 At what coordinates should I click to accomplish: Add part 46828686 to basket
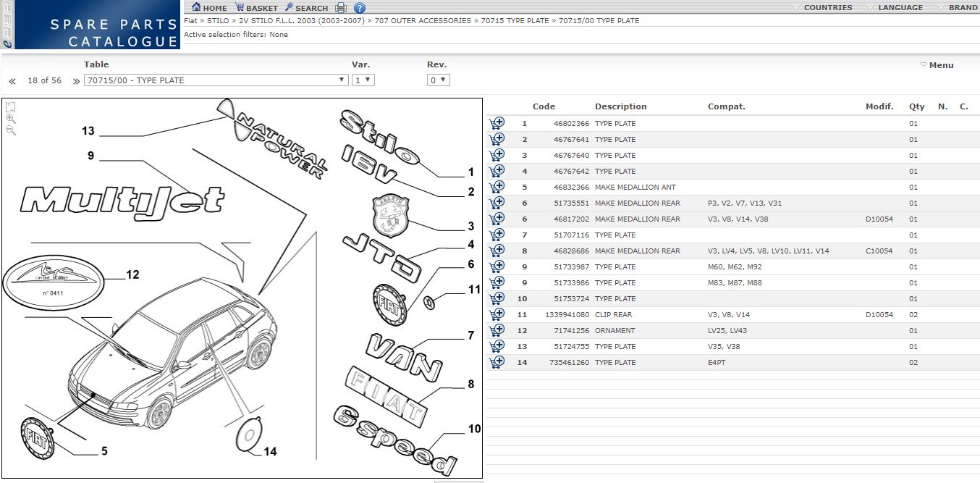pyautogui.click(x=497, y=251)
